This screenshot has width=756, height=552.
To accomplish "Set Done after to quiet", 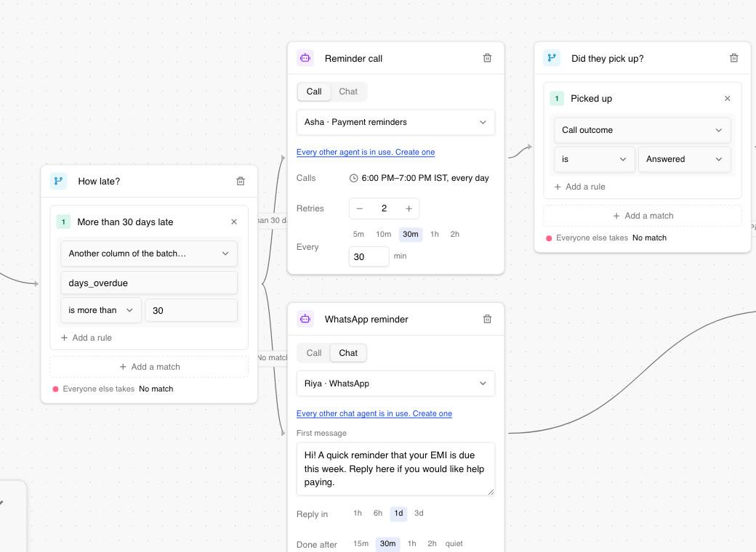I will 454,543.
